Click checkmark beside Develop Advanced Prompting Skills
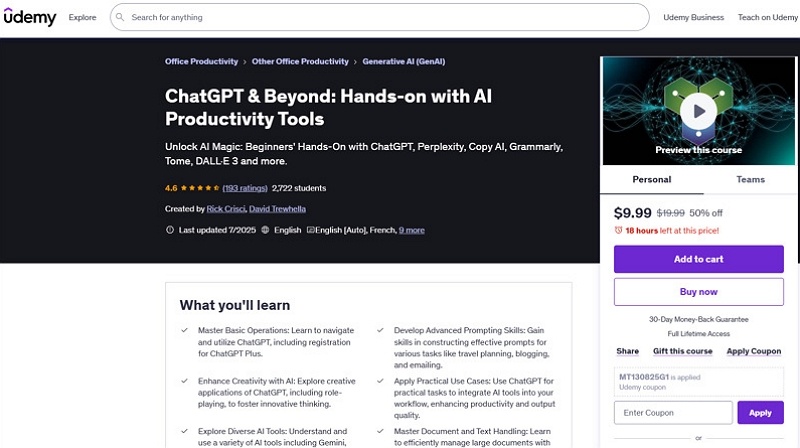 380,330
